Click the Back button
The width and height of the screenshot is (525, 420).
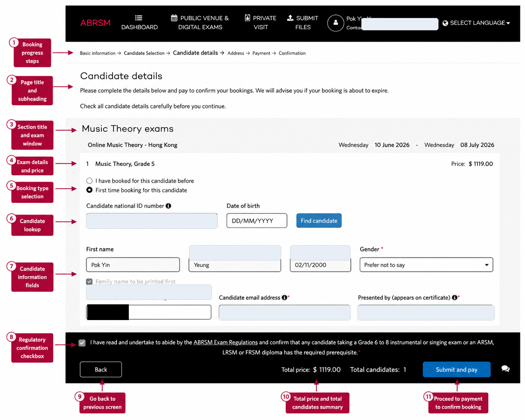tap(101, 369)
